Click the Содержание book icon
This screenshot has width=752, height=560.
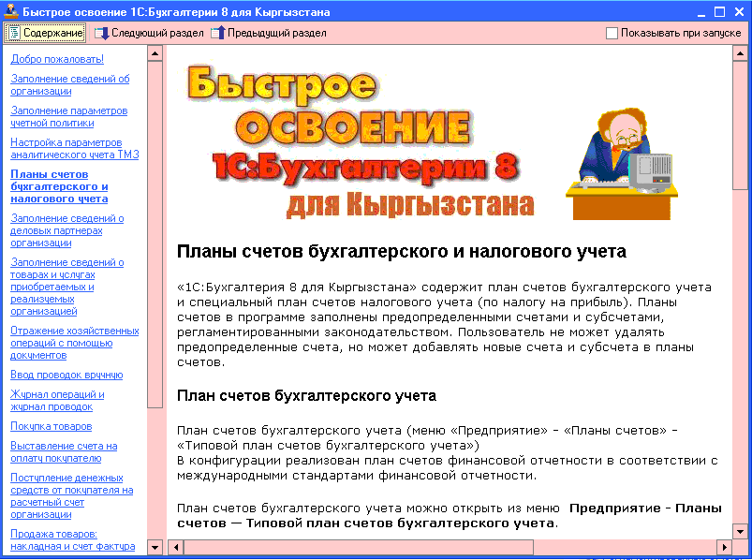(15, 33)
